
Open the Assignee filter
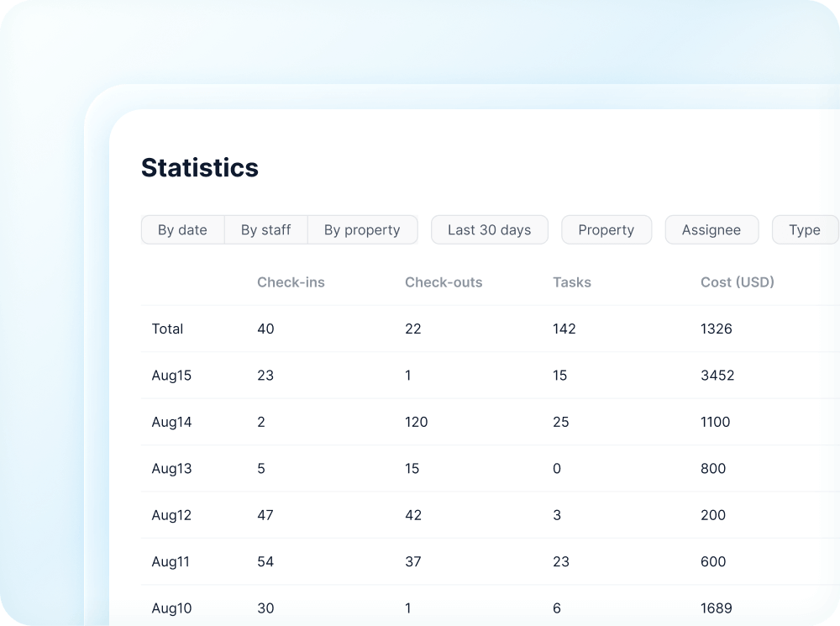(x=711, y=229)
